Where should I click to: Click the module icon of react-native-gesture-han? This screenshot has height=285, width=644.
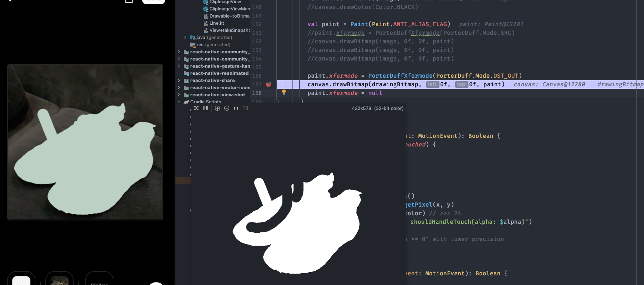pos(186,66)
